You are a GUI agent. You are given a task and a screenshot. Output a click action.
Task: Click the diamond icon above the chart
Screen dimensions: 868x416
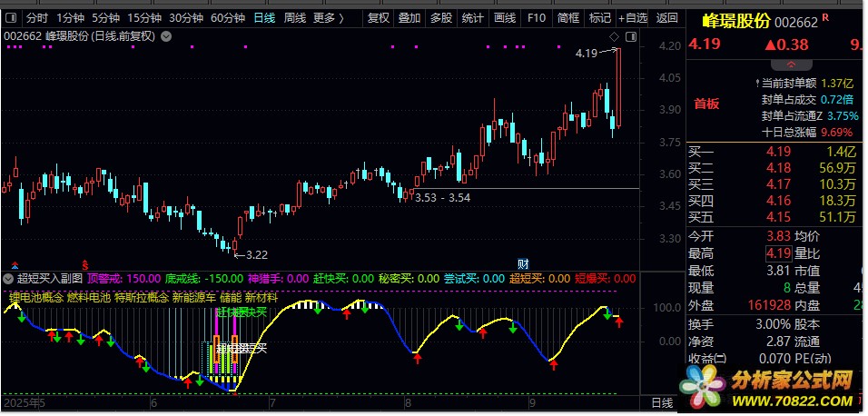[x=614, y=36]
